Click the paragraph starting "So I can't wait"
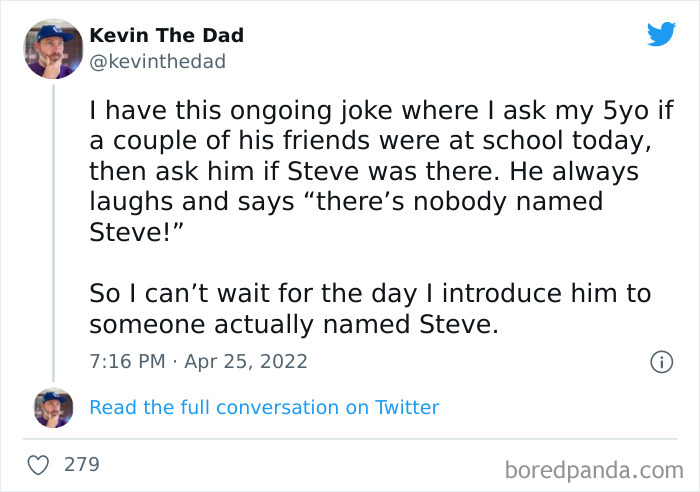 click(370, 294)
